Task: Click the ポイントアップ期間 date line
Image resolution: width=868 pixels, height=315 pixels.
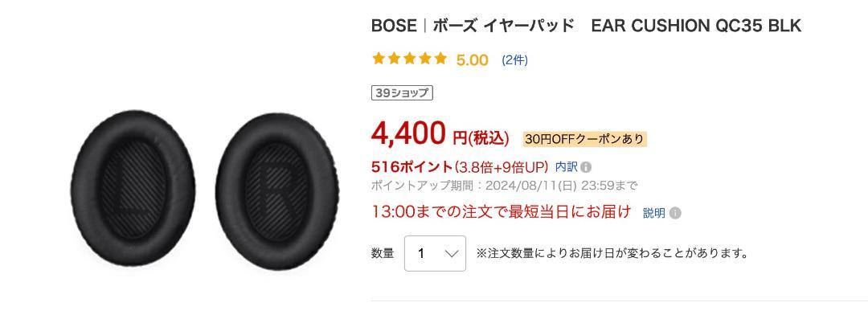Action: [504, 185]
